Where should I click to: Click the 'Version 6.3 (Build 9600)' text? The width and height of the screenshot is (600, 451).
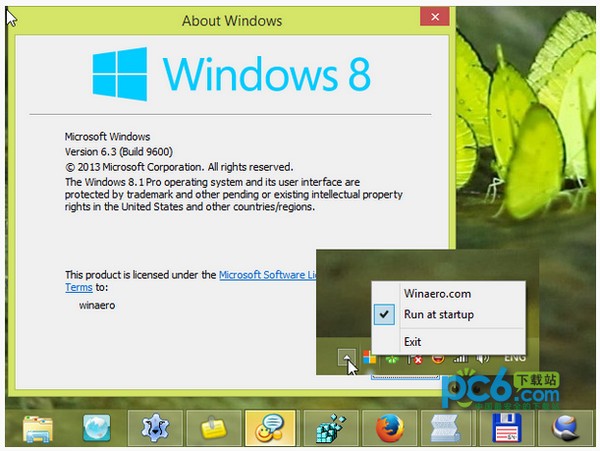click(x=119, y=152)
